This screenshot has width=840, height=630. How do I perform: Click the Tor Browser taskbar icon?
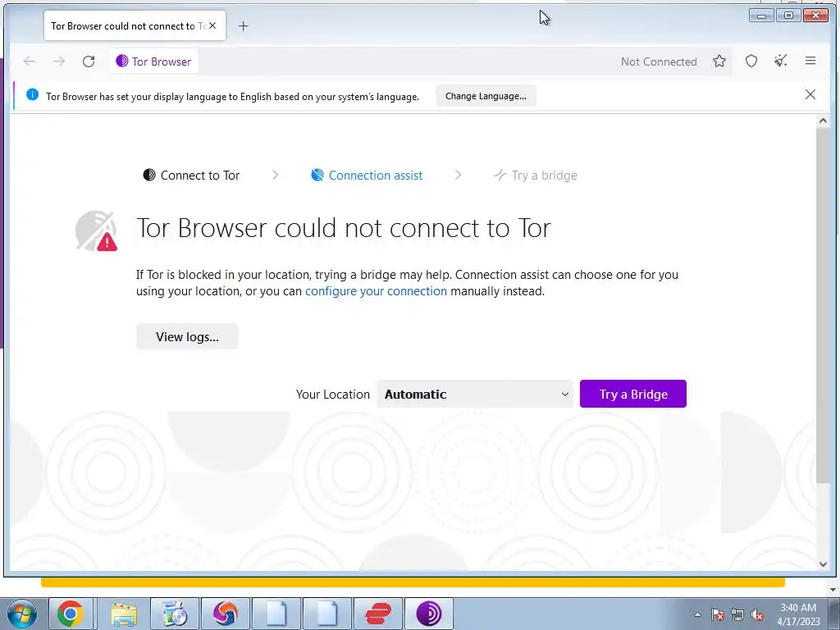point(428,614)
